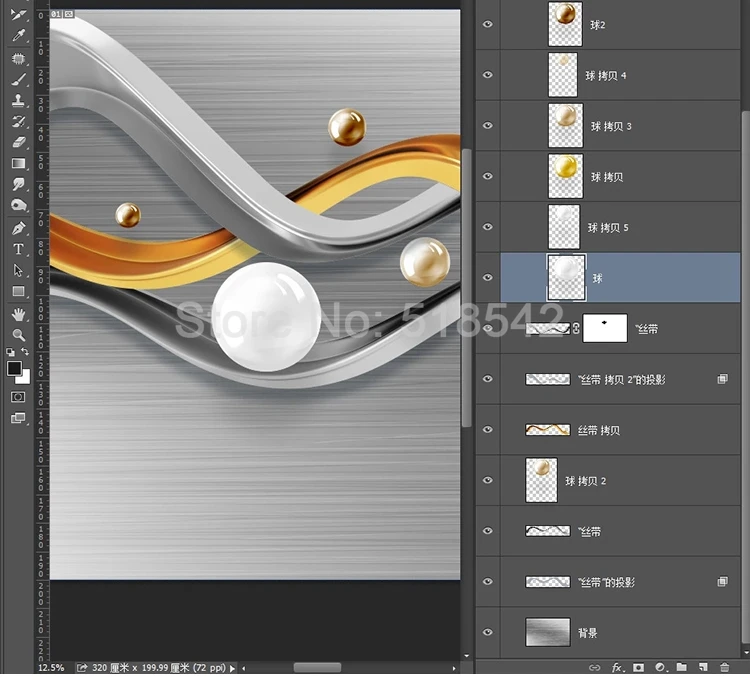
Task: Swap foreground and background colors
Action: tap(25, 352)
